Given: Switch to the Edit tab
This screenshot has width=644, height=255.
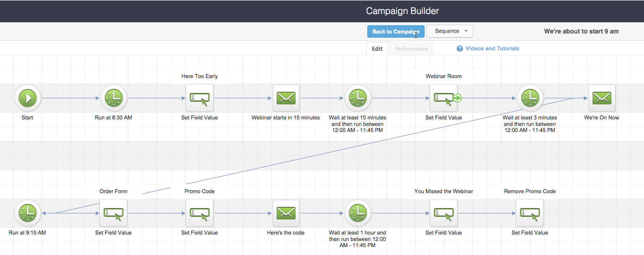Looking at the screenshot, I should [377, 49].
